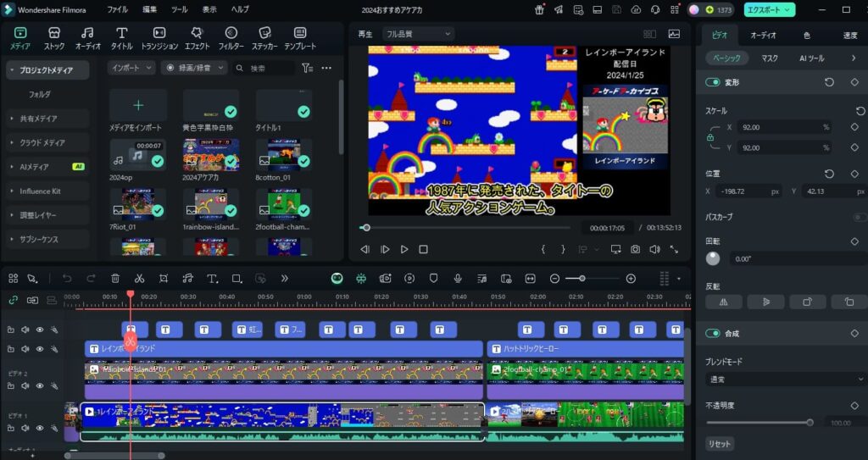Screen dimensions: 868x460
Task: Click the redo arrow in timeline toolbar
Action: coord(92,279)
